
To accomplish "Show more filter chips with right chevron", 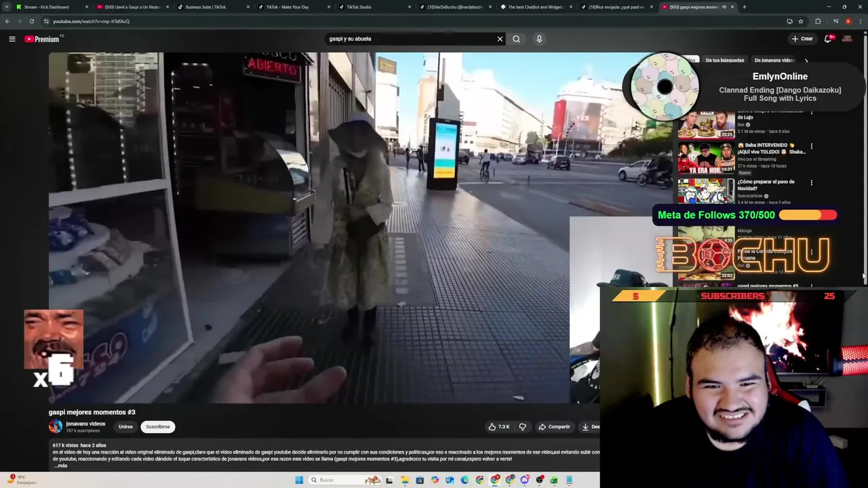I will click(806, 60).
